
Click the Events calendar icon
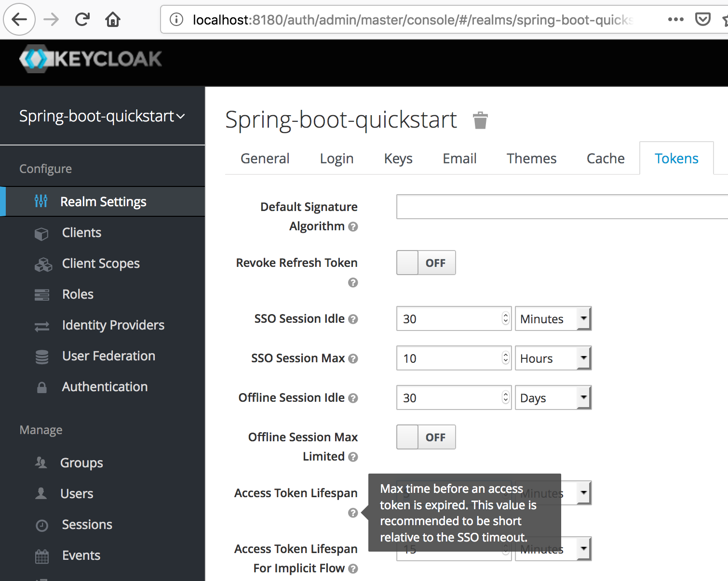coord(42,556)
